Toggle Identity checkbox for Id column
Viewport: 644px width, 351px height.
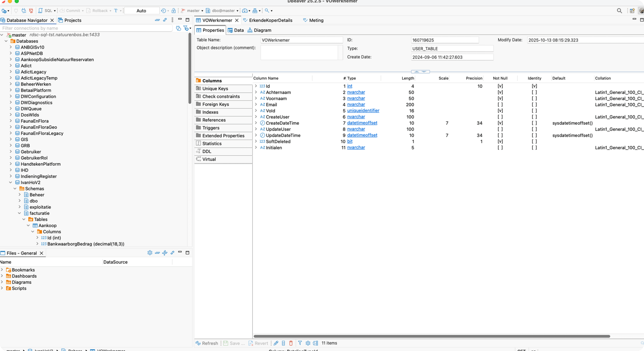click(534, 86)
